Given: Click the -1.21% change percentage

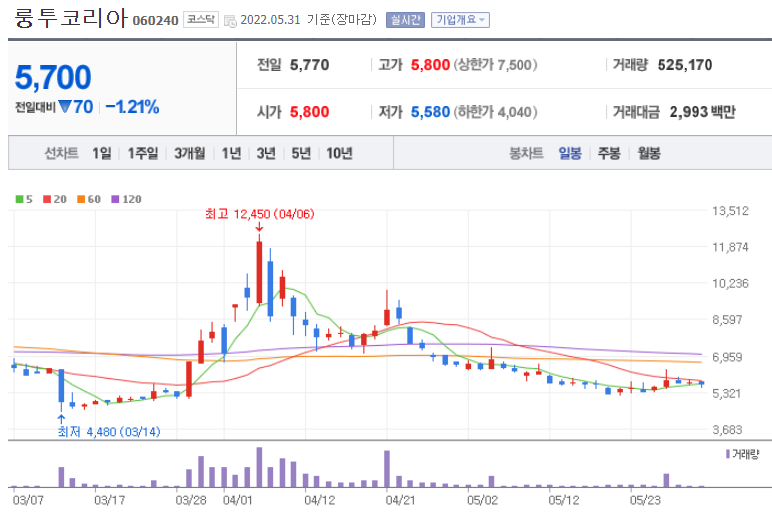Looking at the screenshot, I should 132,107.
